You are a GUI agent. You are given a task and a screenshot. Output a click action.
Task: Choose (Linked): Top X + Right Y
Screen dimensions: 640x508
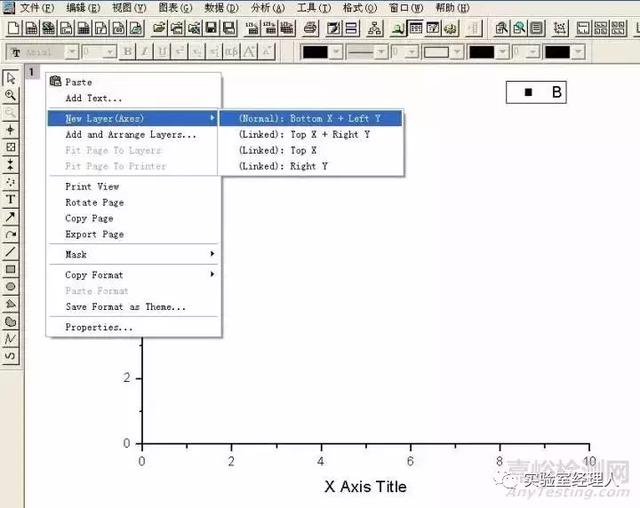(x=311, y=134)
